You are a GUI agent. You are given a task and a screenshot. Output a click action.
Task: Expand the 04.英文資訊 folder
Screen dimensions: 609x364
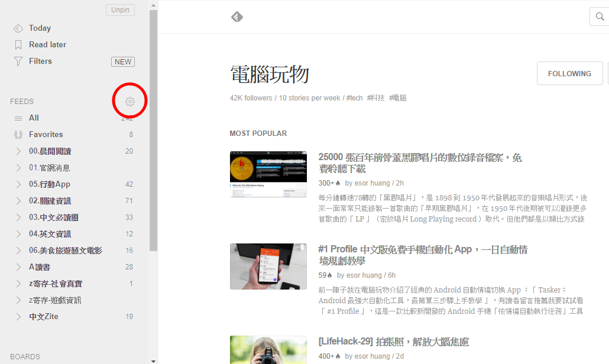(x=18, y=234)
